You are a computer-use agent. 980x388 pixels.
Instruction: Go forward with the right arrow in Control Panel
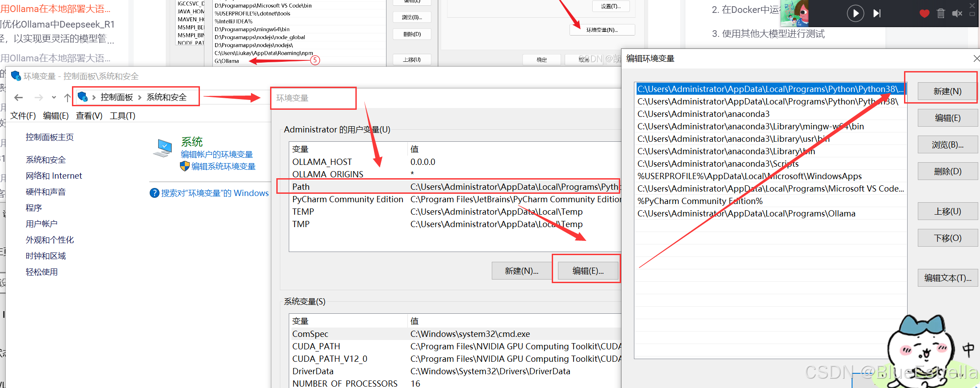tap(39, 97)
